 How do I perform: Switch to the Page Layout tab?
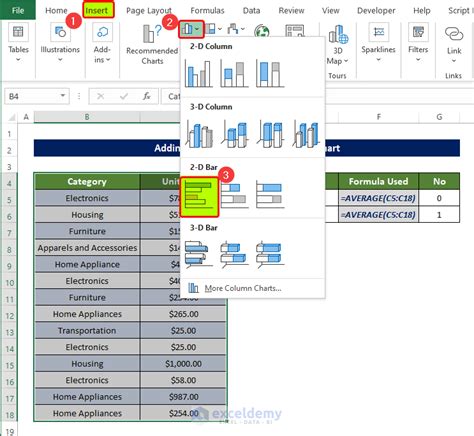[149, 11]
